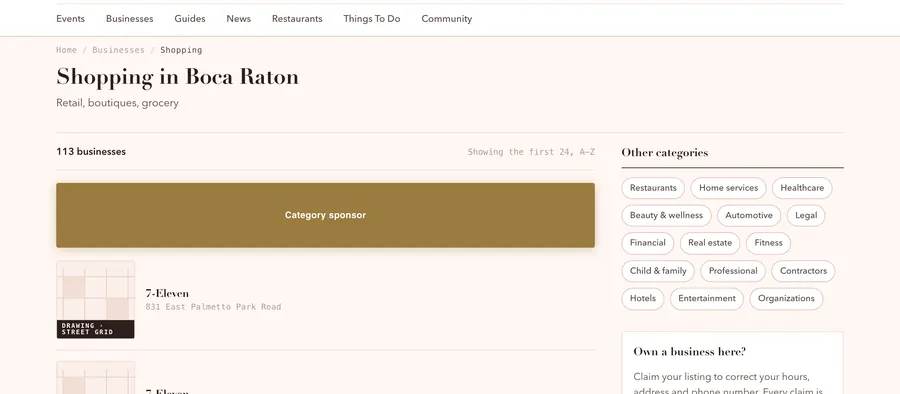Click the Businesses breadcrumb link
900x394 pixels.
tap(118, 50)
